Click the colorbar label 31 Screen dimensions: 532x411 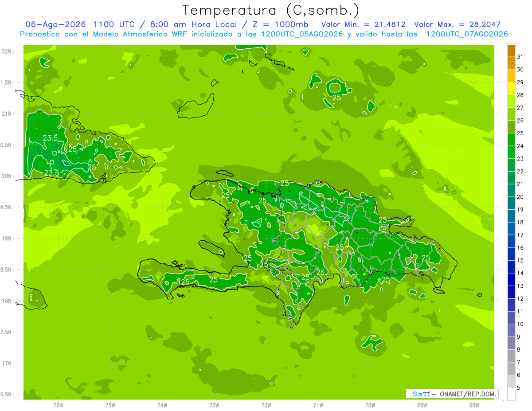click(520, 57)
